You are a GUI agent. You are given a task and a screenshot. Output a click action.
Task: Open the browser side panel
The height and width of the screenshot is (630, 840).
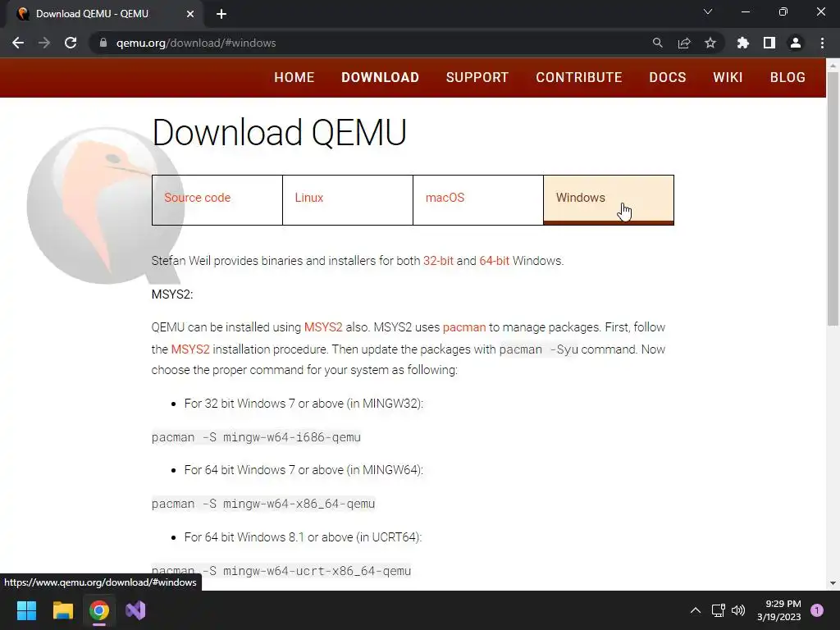[769, 43]
